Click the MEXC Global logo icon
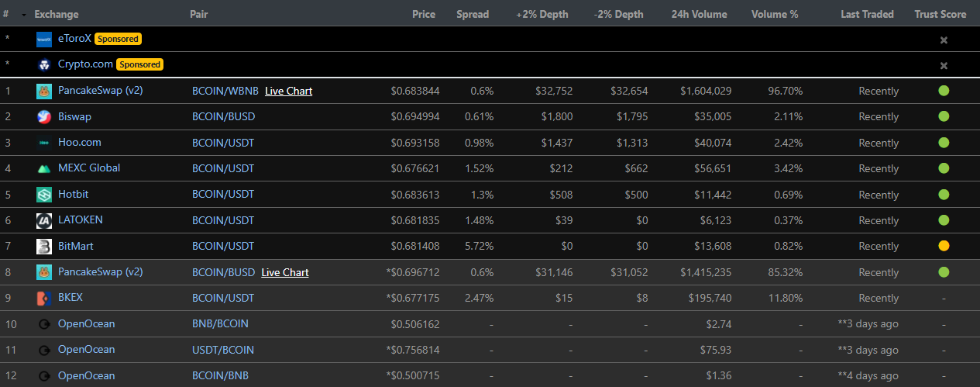Viewport: 980px width, 387px height. click(x=44, y=168)
